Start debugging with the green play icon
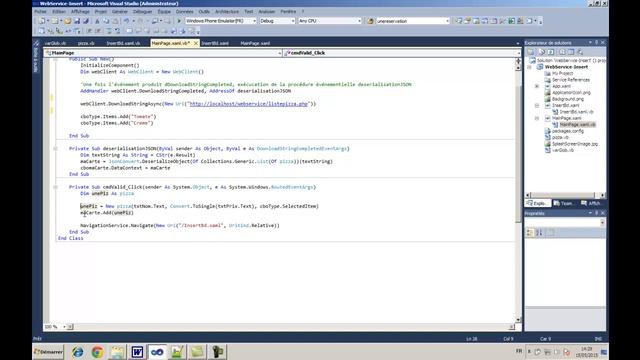The height and width of the screenshot is (360, 640). pos(179,21)
